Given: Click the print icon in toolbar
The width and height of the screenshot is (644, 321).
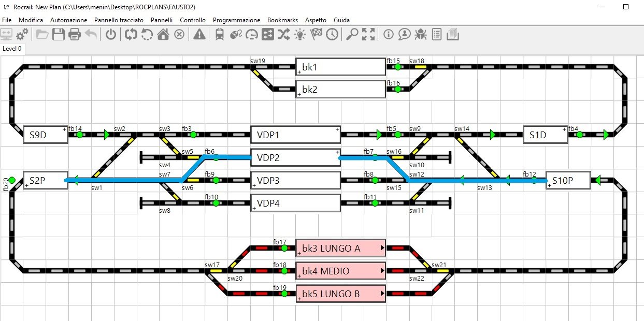Looking at the screenshot, I should tap(75, 35).
